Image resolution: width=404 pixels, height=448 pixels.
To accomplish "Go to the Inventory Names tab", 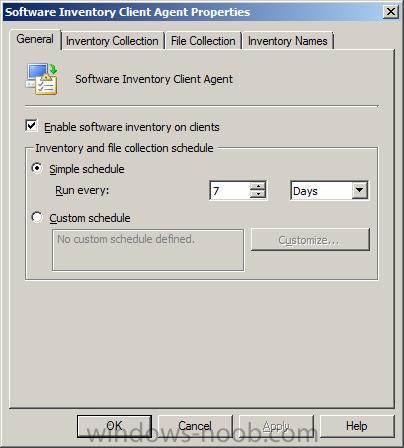I will (288, 41).
